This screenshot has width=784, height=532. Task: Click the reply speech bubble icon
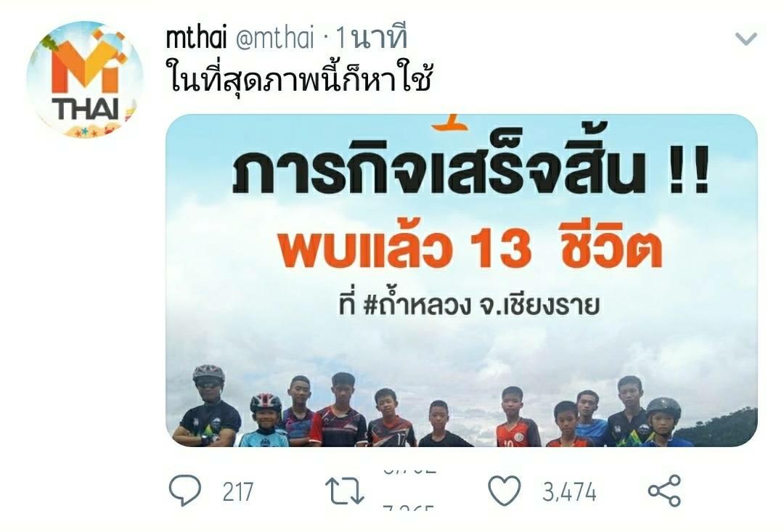click(x=185, y=491)
